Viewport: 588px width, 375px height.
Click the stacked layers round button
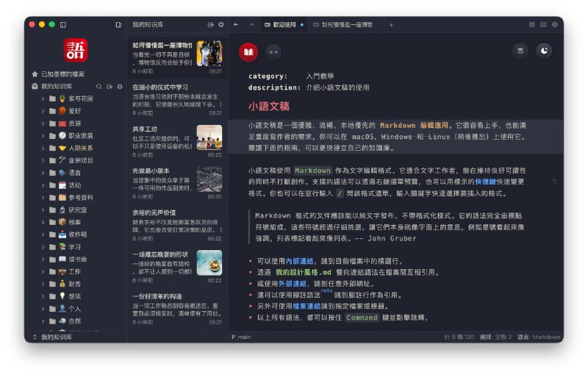pyautogui.click(x=520, y=51)
